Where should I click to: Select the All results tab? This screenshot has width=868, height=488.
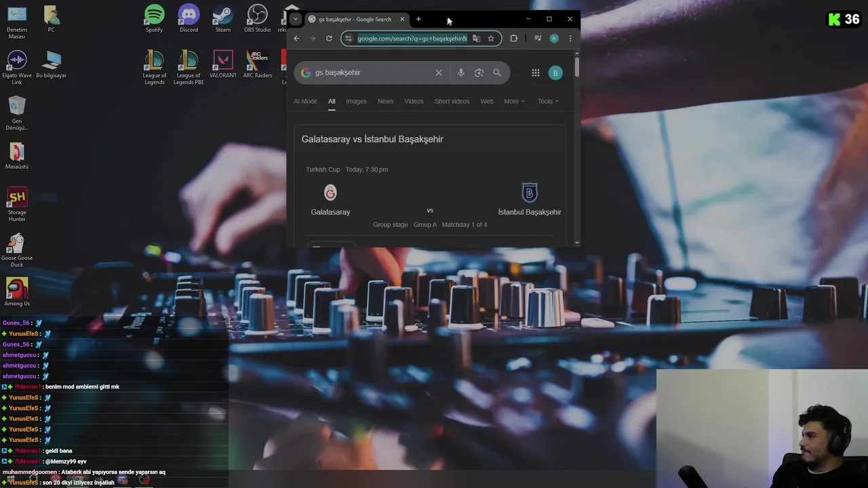coord(332,101)
